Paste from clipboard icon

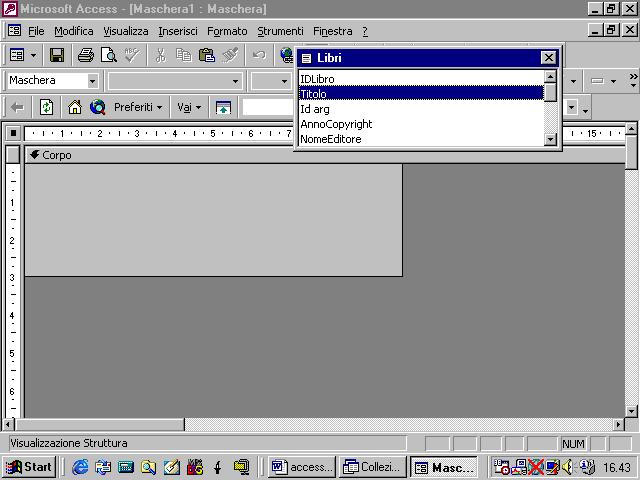pyautogui.click(x=207, y=55)
